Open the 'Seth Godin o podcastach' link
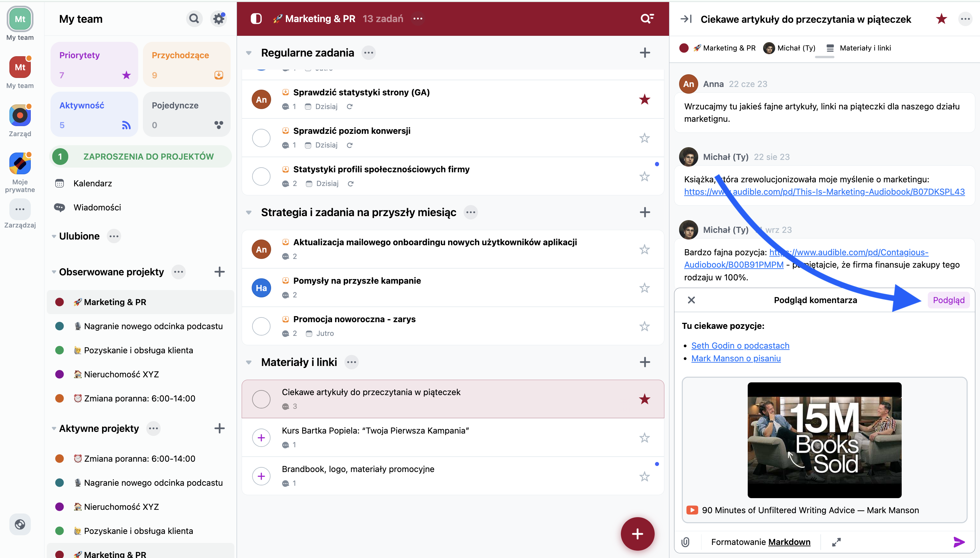Viewport: 980px width, 558px height. pos(740,345)
